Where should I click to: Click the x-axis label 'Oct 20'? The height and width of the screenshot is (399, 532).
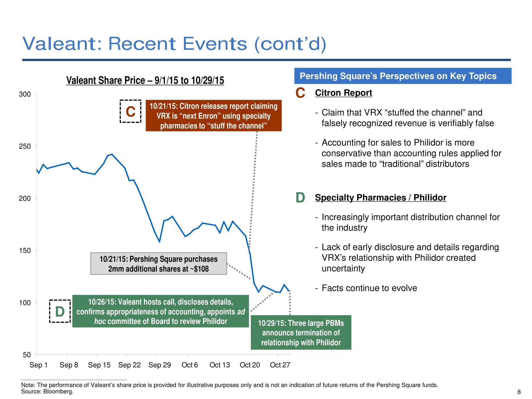pyautogui.click(x=250, y=365)
